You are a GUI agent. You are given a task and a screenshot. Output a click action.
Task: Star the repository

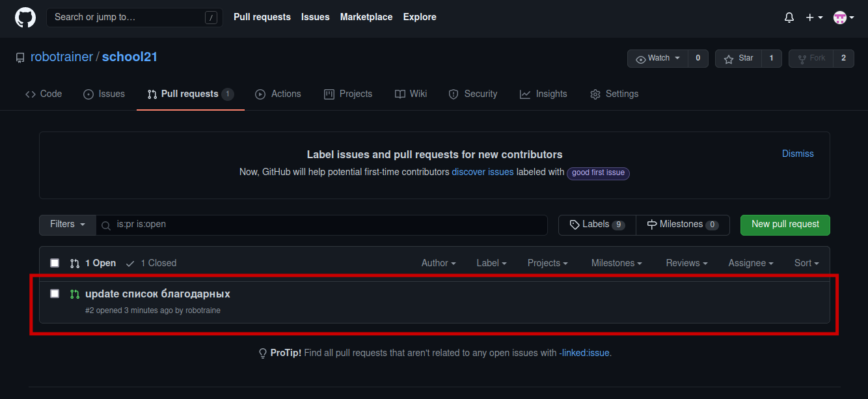click(x=739, y=59)
